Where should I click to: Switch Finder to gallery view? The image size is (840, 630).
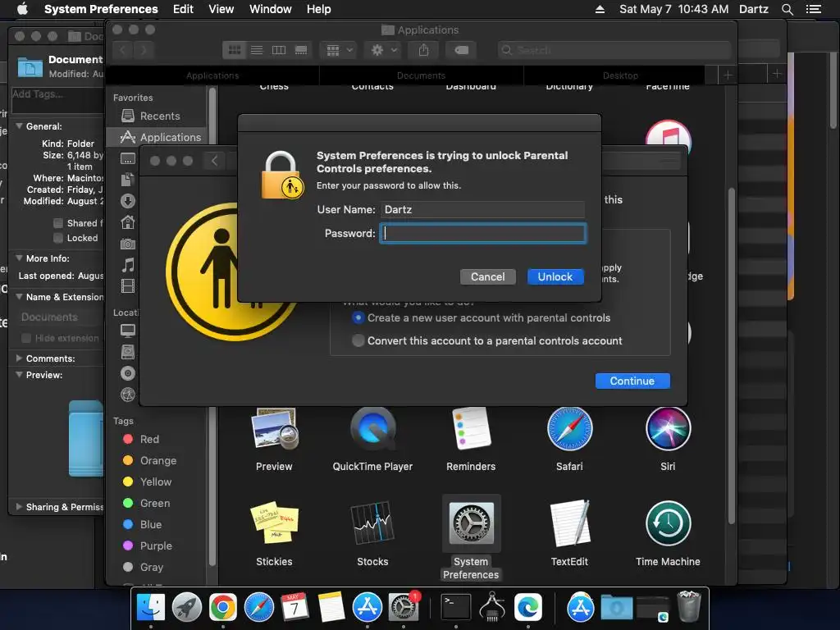[301, 50]
